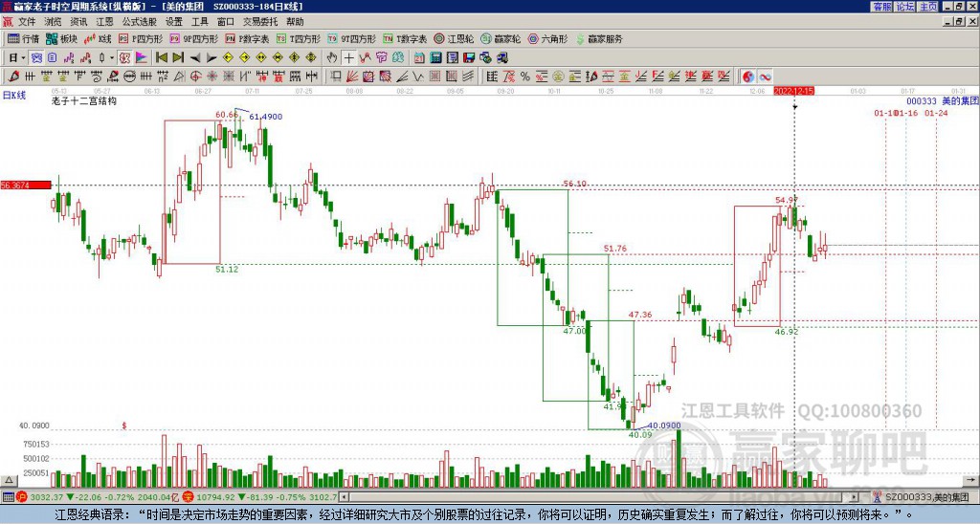This screenshot has width=980, height=524.
Task: Click the colored flag icon
Action: (142, 57)
